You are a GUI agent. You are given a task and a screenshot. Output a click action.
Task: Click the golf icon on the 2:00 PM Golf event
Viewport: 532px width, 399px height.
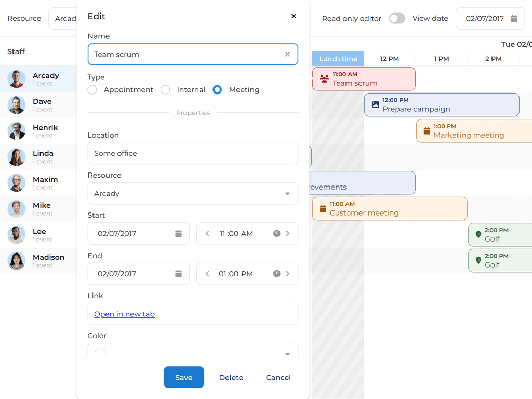[477, 235]
